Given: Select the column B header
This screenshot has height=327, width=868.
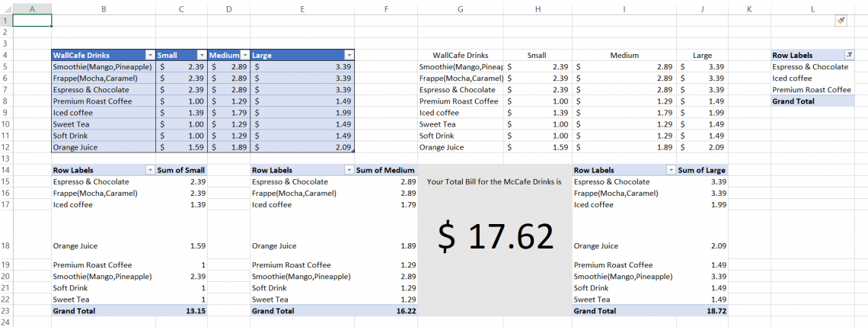Looking at the screenshot, I should [103, 8].
